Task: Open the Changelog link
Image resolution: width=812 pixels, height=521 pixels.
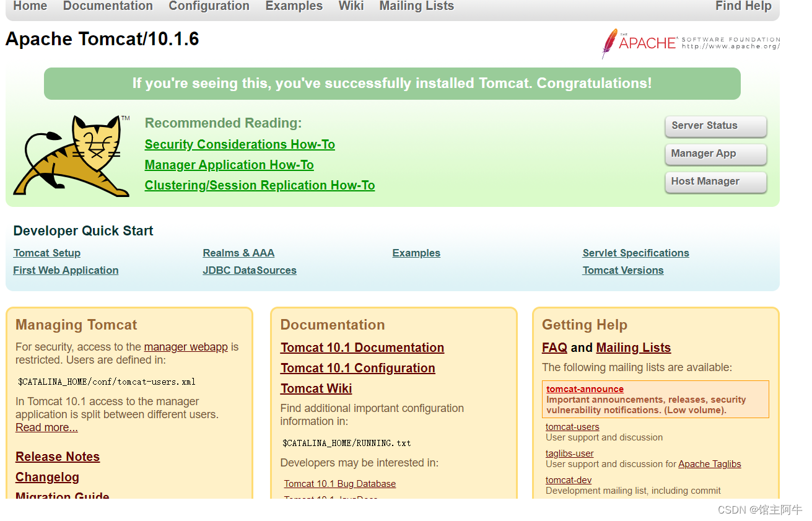Action: pos(48,477)
